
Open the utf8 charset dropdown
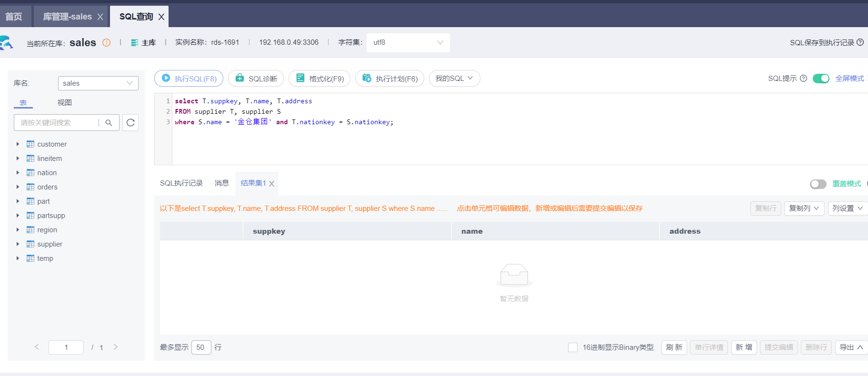[408, 42]
